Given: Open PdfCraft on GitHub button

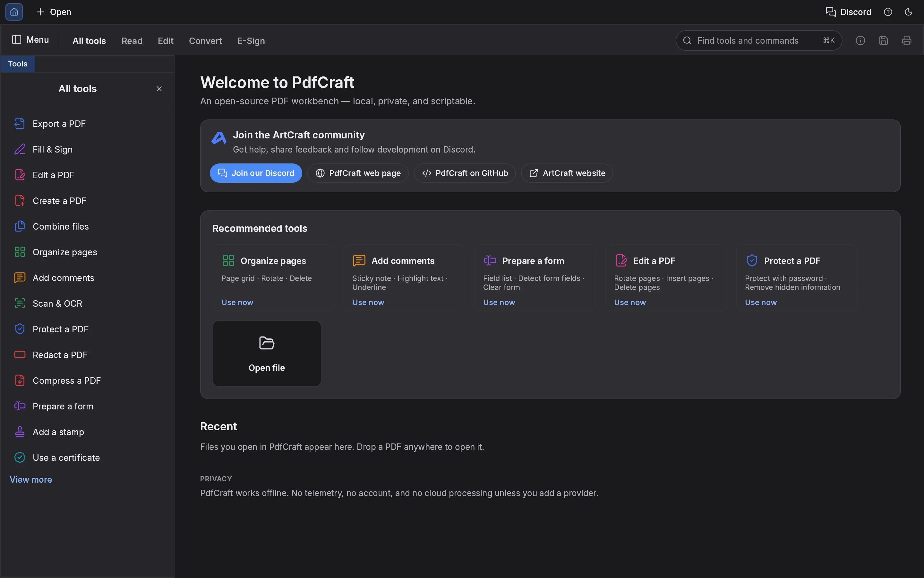Looking at the screenshot, I should (465, 173).
